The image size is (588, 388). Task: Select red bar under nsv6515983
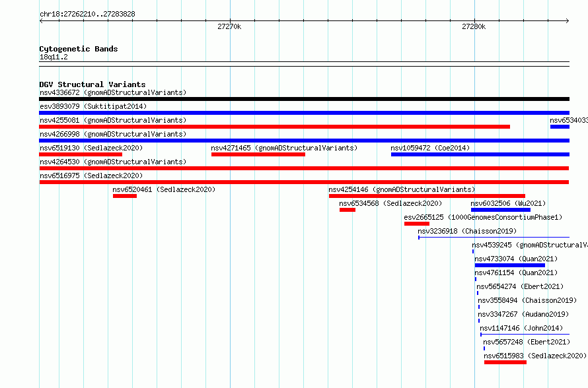[x=505, y=362]
